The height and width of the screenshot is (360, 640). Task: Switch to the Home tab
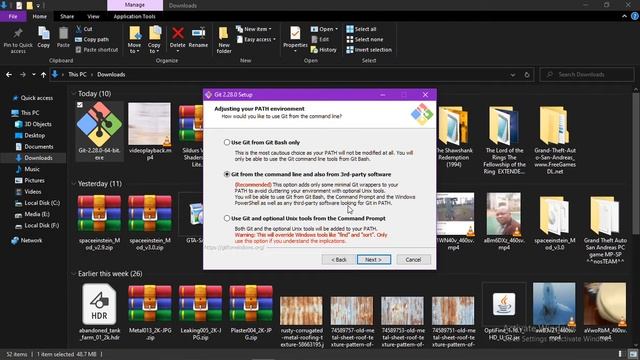click(x=40, y=16)
